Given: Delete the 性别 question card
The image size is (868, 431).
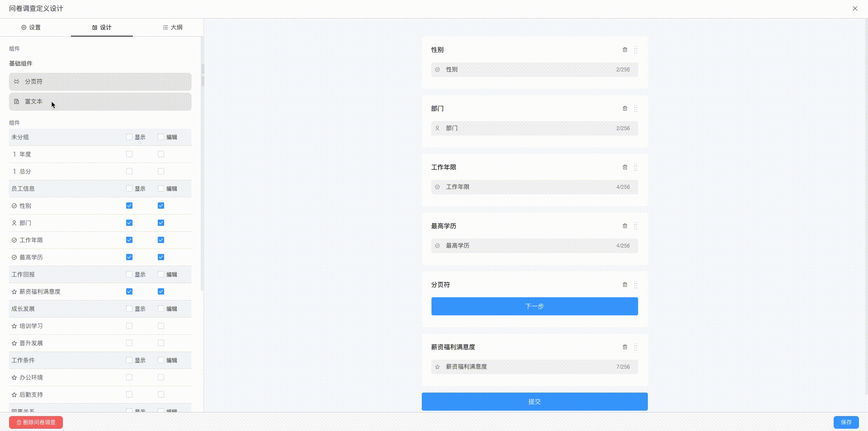Looking at the screenshot, I should coord(625,50).
